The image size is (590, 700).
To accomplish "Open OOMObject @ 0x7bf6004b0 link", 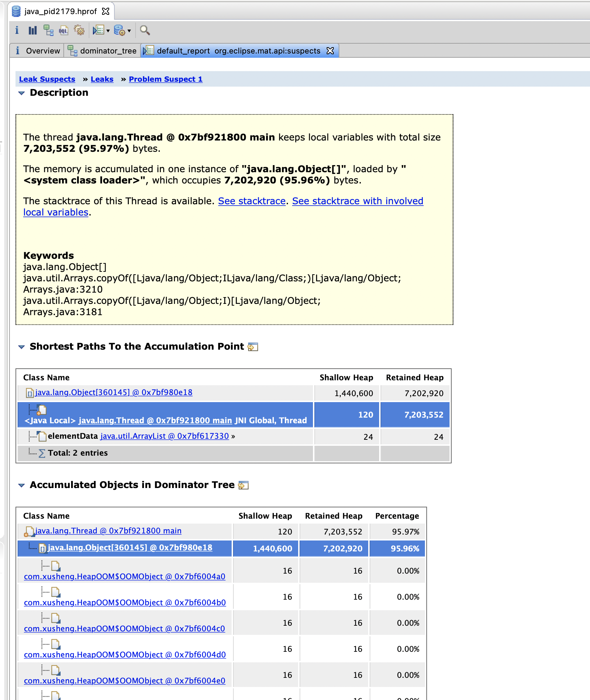I will 125,603.
